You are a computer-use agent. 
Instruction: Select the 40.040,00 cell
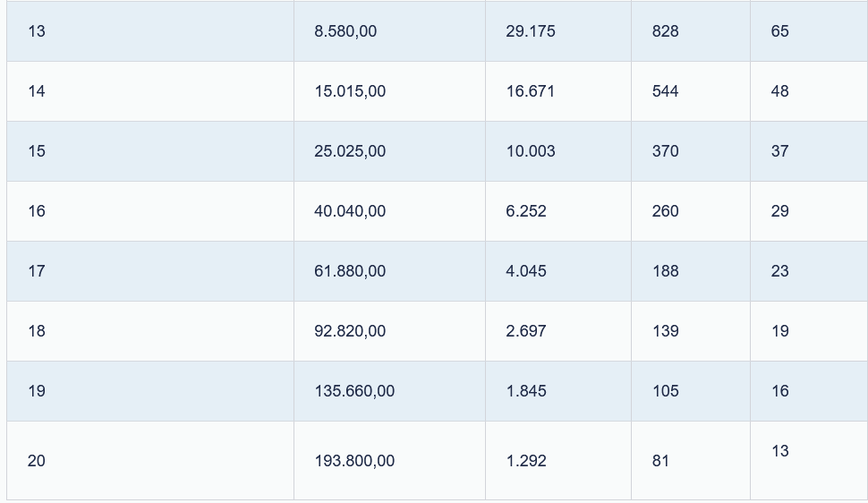pos(350,211)
